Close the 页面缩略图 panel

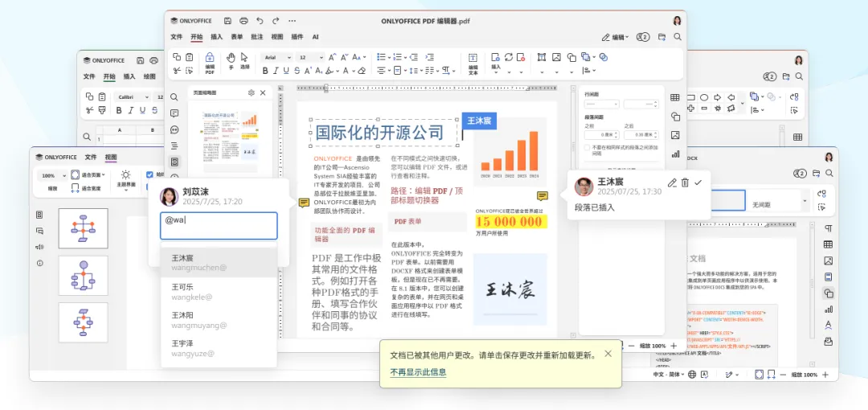(x=263, y=93)
